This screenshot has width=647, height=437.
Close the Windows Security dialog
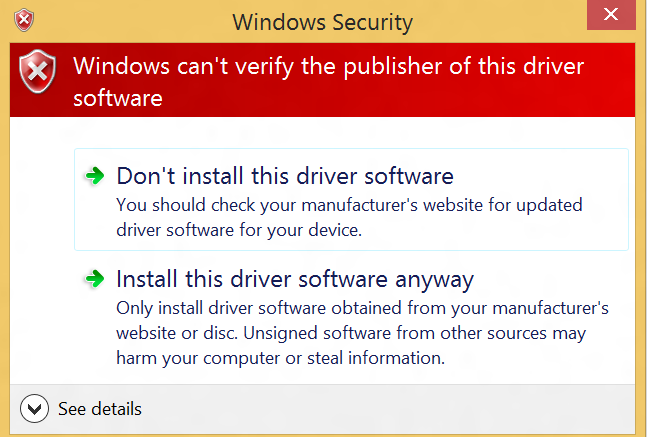[x=611, y=15]
